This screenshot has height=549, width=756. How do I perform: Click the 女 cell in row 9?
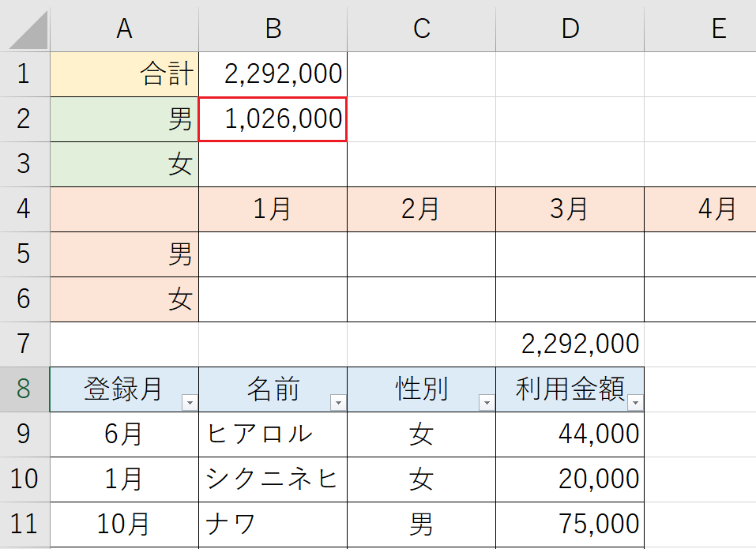point(421,434)
